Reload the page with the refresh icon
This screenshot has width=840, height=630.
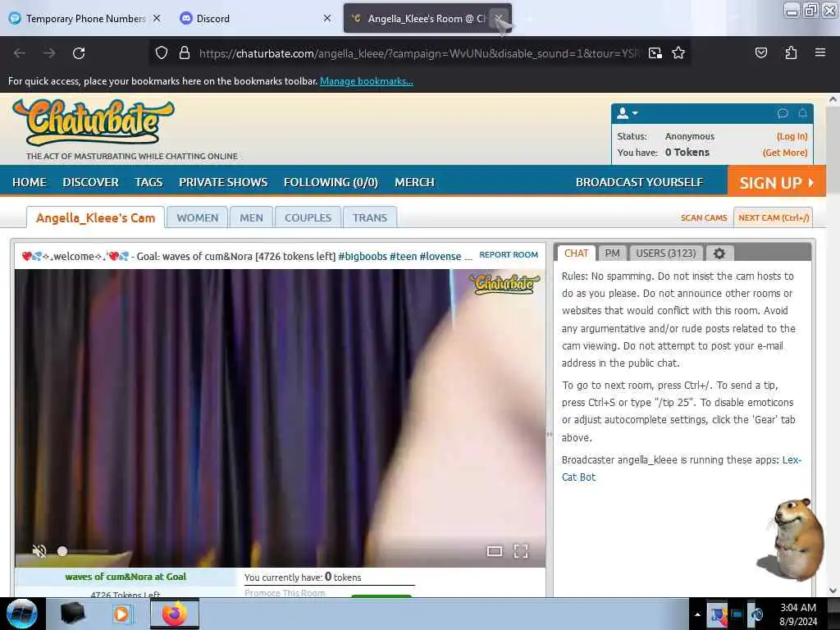coord(79,53)
